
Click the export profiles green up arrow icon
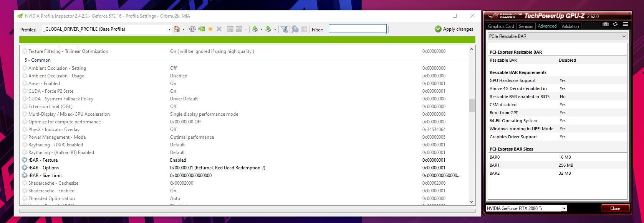[255, 29]
